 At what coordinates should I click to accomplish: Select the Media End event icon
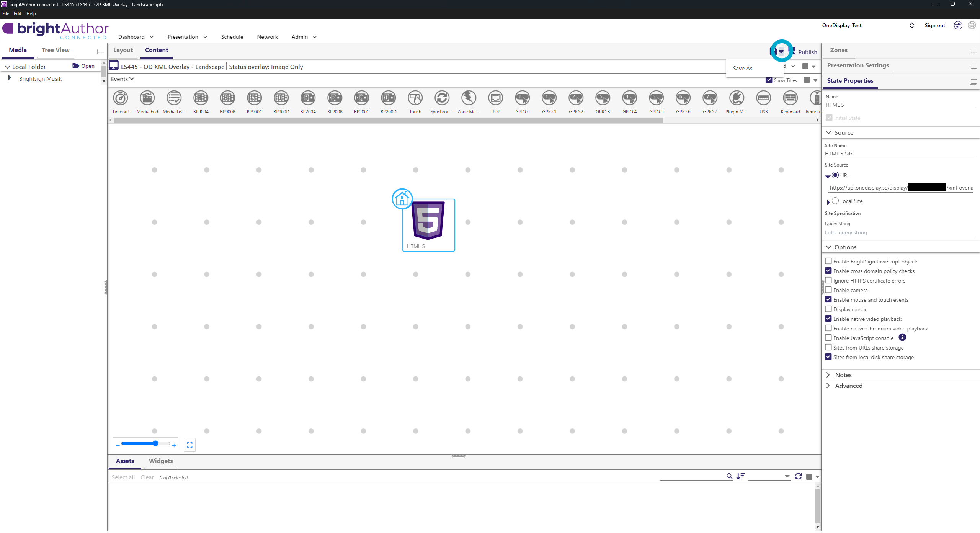pos(147,98)
